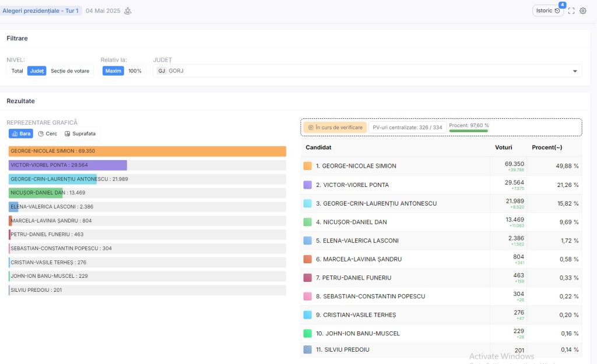The height and width of the screenshot is (364, 597).
Task: Click the verification icon in status badge
Action: (x=311, y=128)
